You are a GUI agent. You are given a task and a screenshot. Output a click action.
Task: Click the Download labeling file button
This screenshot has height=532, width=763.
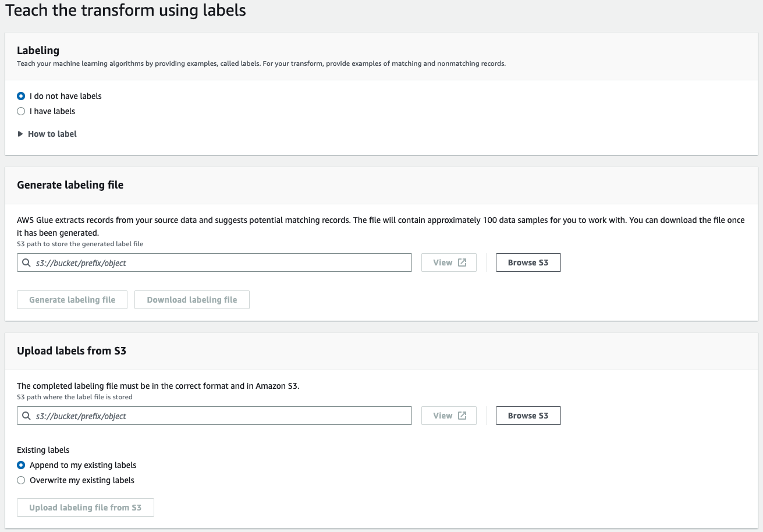(x=192, y=299)
